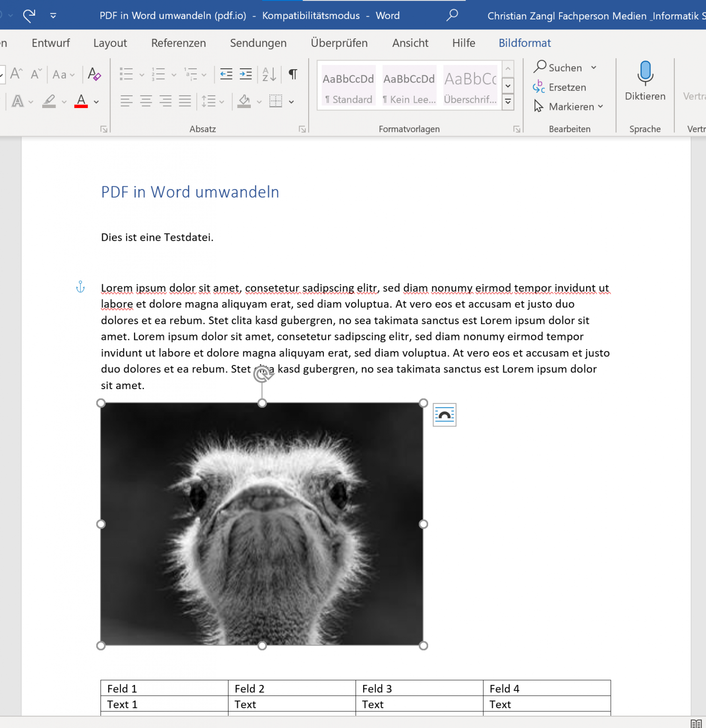
Task: Open the Bildformat tab
Action: 524,43
